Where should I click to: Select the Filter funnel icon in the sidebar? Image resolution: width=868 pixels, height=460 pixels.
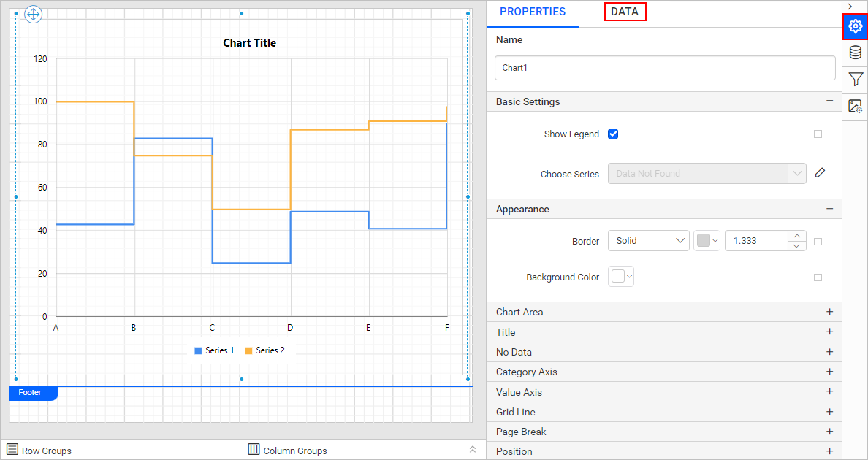click(855, 80)
